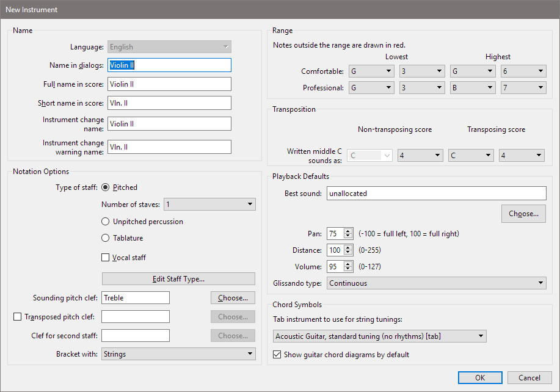Select the Tablature staff type option
Screen dimensions: 560x392
coord(106,238)
